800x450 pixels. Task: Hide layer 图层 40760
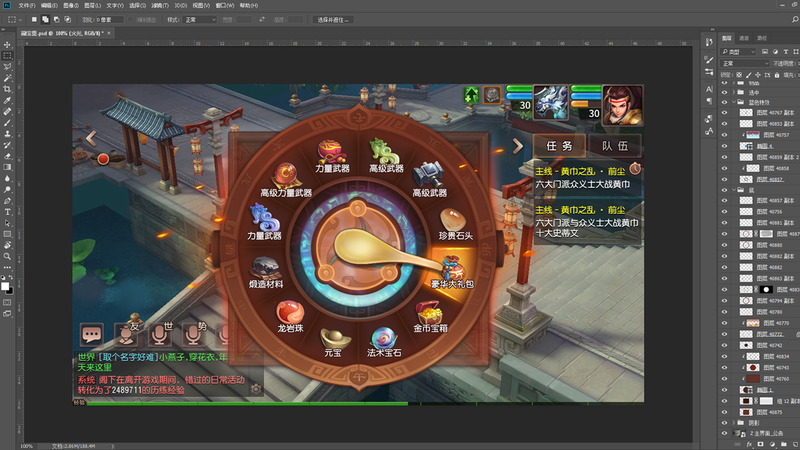pyautogui.click(x=724, y=379)
